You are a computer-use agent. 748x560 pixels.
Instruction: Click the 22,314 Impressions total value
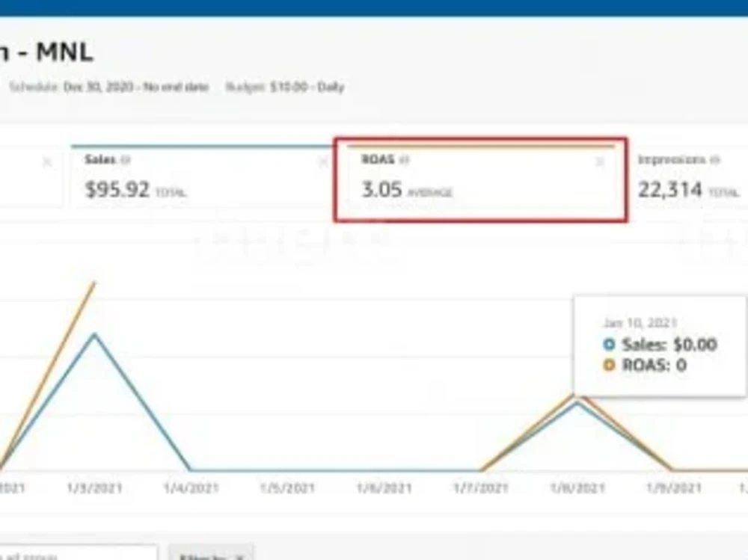point(669,189)
